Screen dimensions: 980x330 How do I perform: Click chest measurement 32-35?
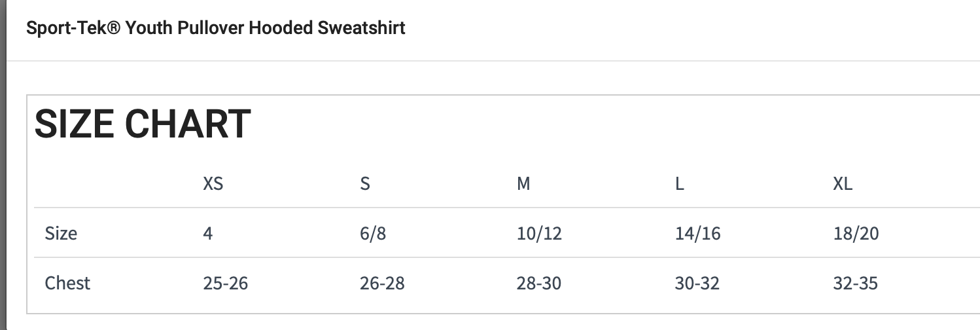856,284
